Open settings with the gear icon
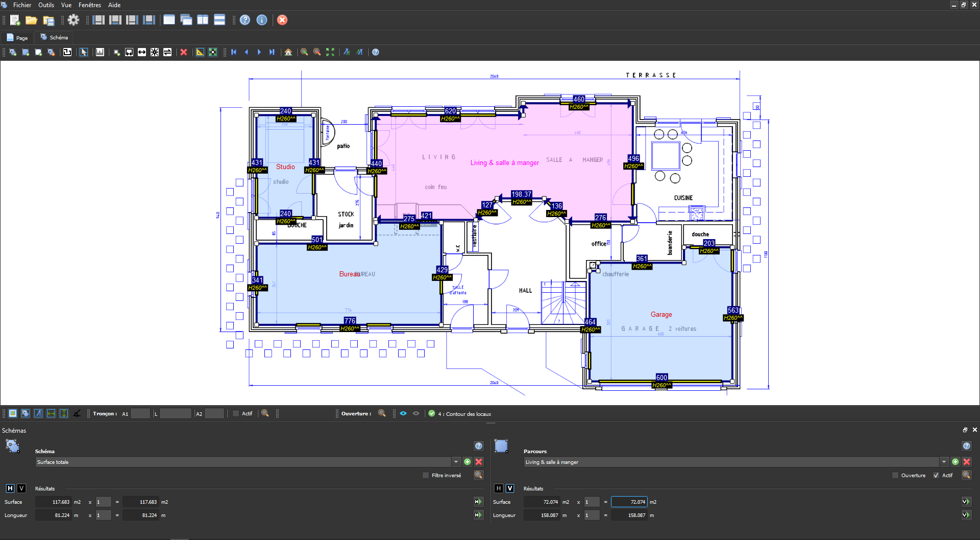 point(73,20)
